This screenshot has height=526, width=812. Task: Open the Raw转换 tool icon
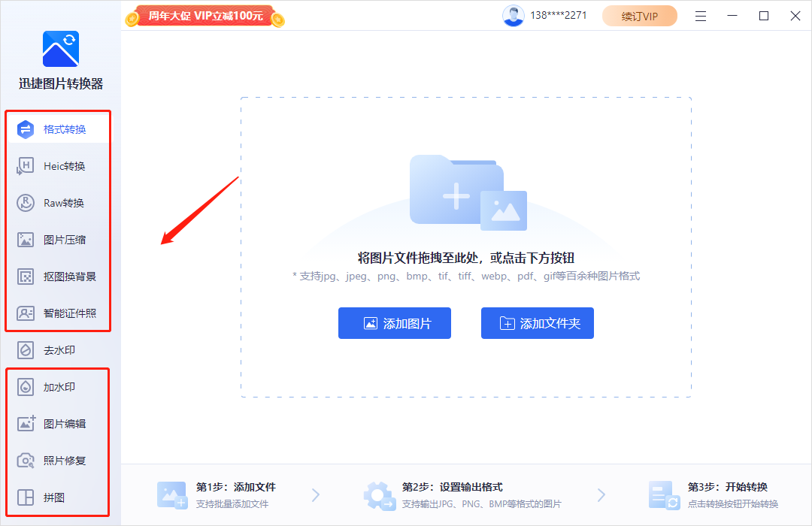26,203
